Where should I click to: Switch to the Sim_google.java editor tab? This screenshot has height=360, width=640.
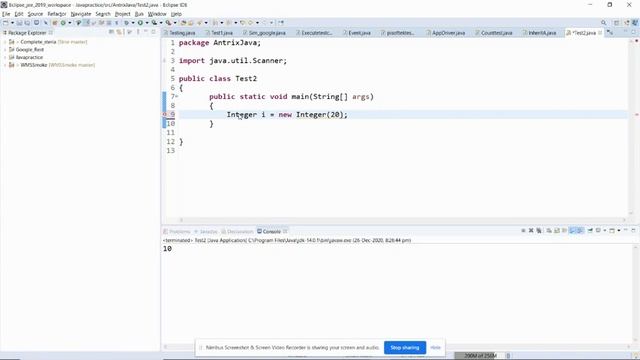[x=264, y=33]
